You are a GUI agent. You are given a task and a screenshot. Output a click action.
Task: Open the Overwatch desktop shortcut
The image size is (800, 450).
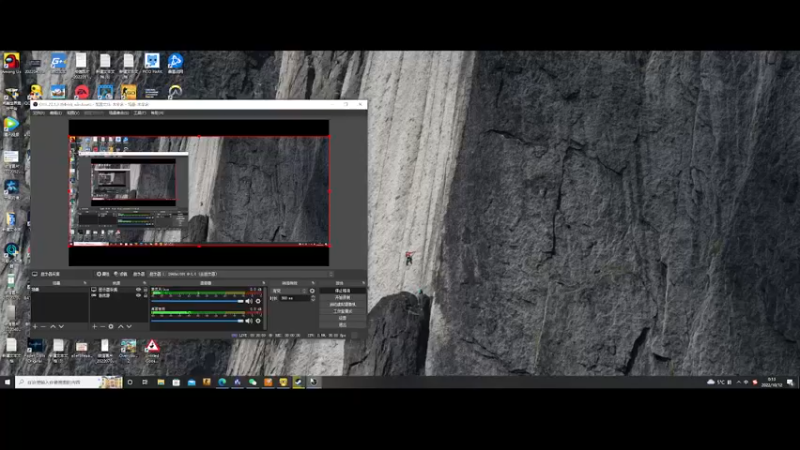(x=175, y=92)
